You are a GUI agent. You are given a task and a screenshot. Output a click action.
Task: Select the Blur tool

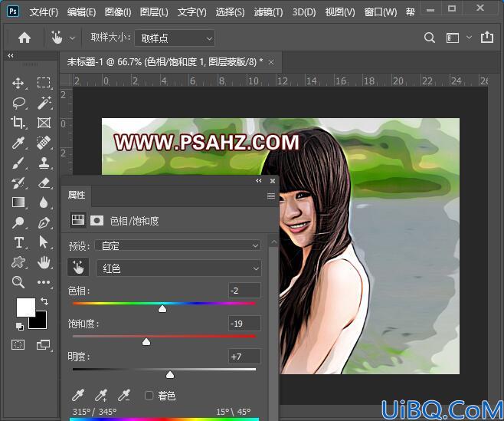44,202
